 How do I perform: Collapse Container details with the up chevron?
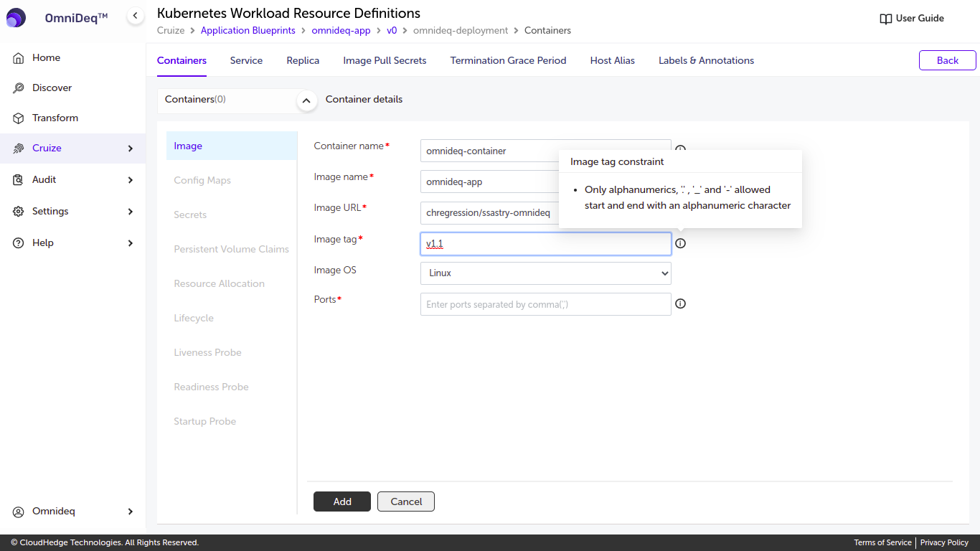(x=306, y=102)
